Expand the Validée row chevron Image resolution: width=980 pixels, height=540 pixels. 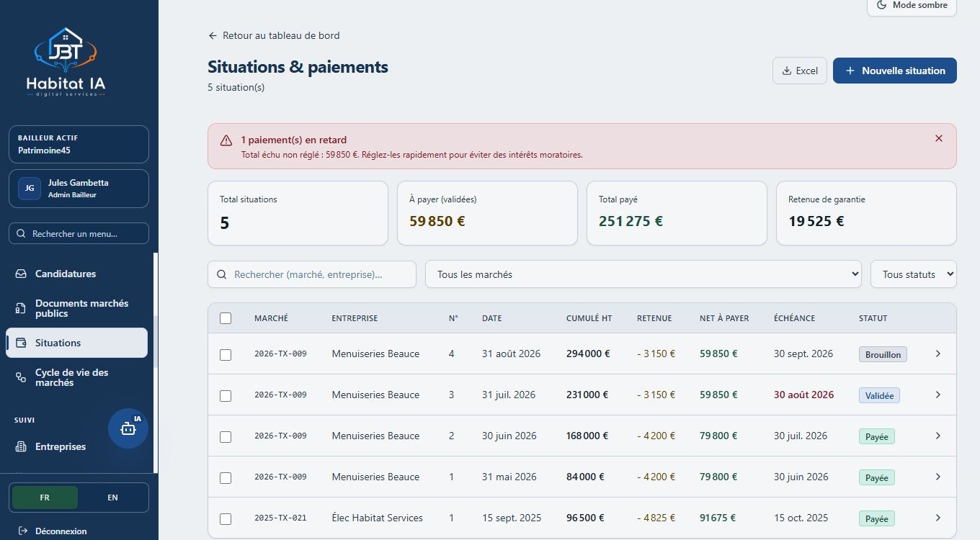click(937, 395)
